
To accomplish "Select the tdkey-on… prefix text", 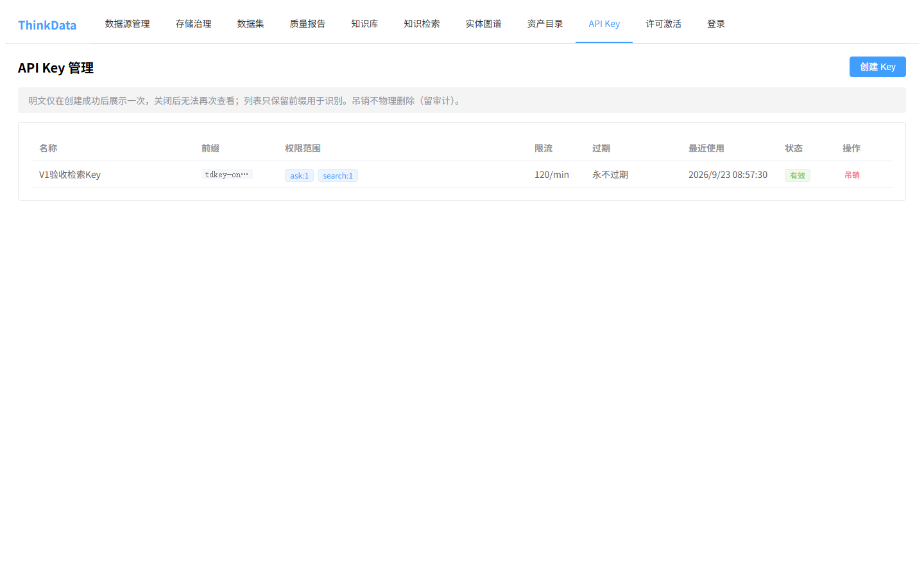I will click(227, 174).
